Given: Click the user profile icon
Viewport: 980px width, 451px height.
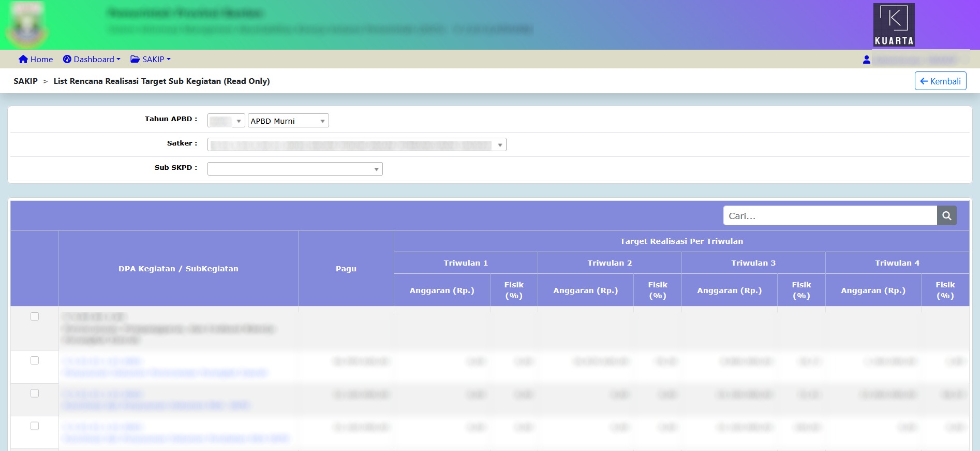Looking at the screenshot, I should (x=867, y=60).
